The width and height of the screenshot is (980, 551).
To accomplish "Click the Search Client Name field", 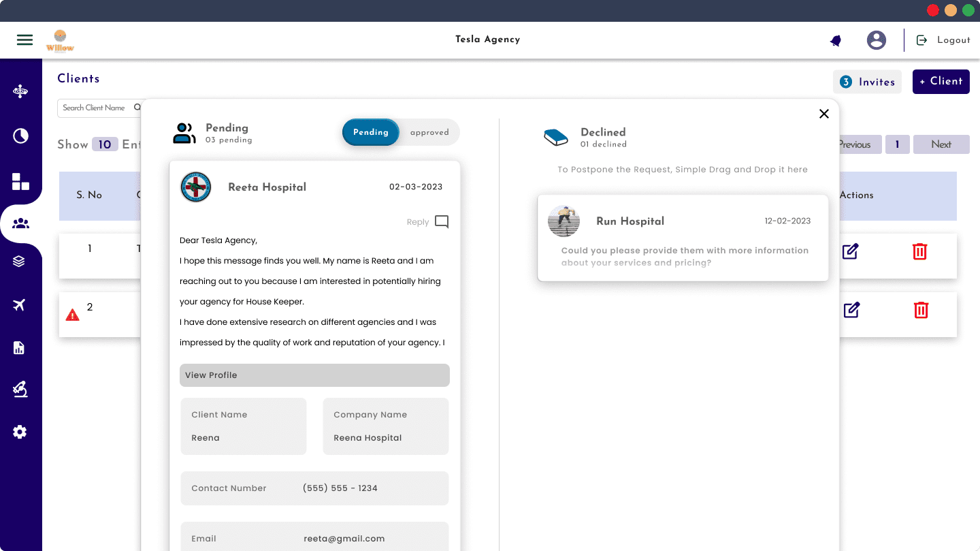I will (x=99, y=108).
